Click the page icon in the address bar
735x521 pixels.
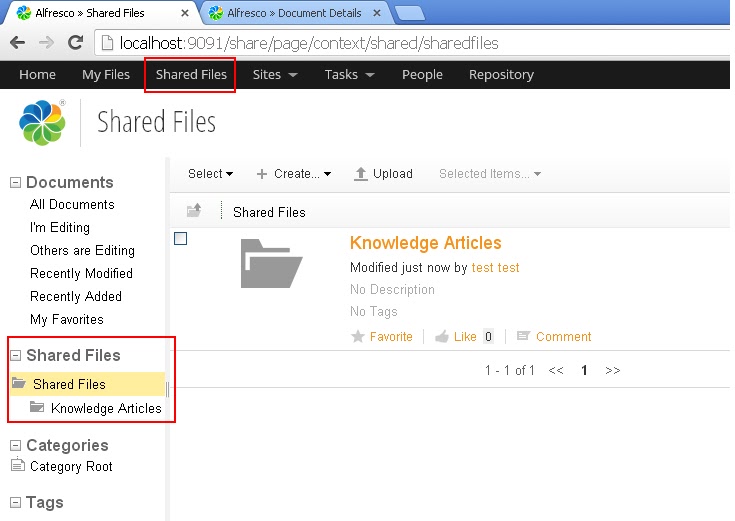tap(107, 43)
